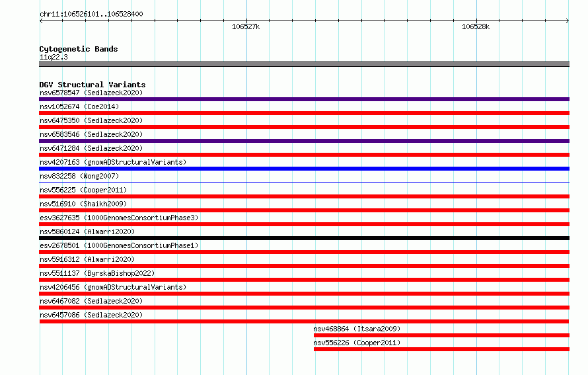The image size is (588, 375).
Task: Click the gray 11q22.3 cytogenetic band bar
Action: [x=304, y=64]
